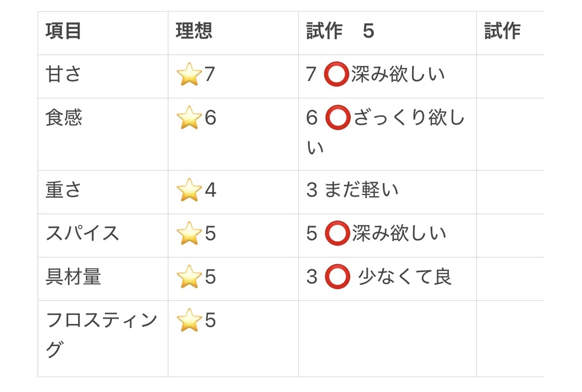Select the 試作 5 column header
The height and width of the screenshot is (392, 582).
point(388,33)
